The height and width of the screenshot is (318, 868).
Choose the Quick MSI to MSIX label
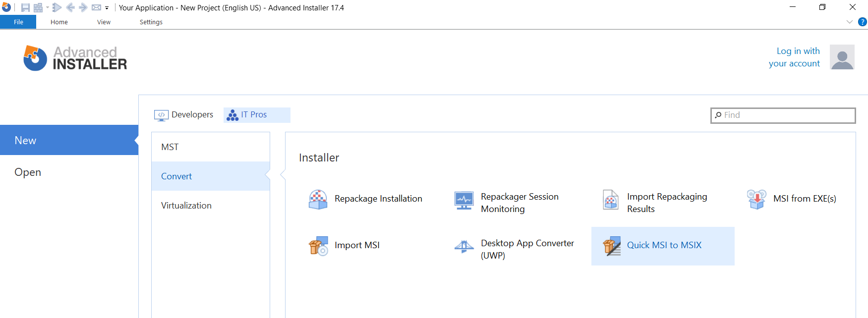pyautogui.click(x=664, y=245)
